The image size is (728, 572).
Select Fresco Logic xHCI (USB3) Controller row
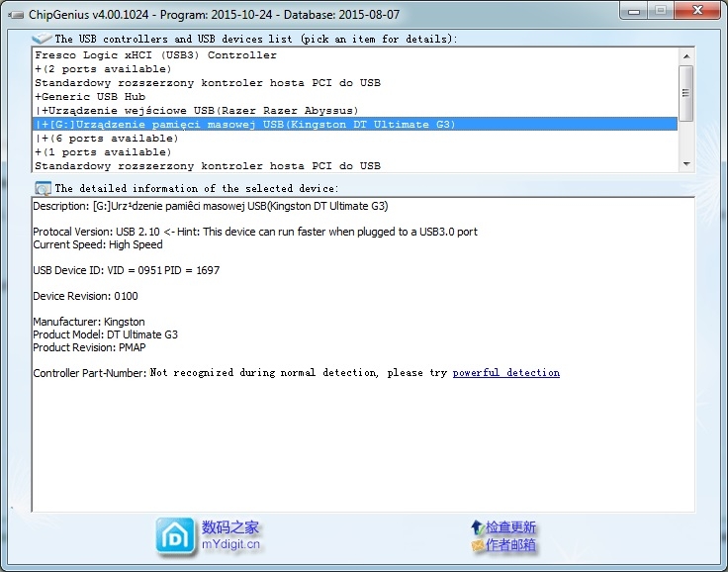click(355, 54)
